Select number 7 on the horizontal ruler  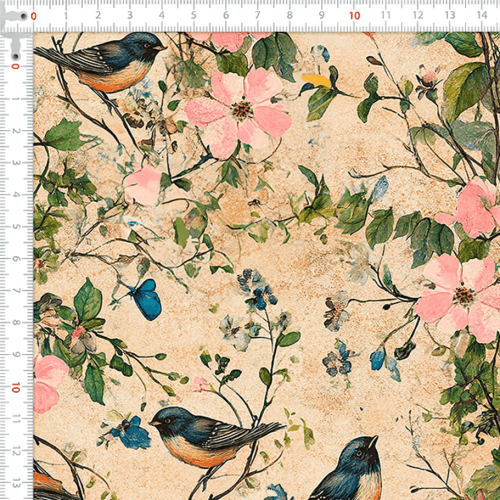pos(258,15)
